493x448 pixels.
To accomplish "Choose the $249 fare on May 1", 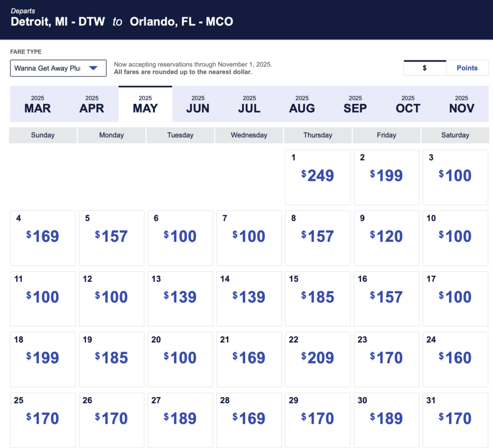I will [317, 177].
